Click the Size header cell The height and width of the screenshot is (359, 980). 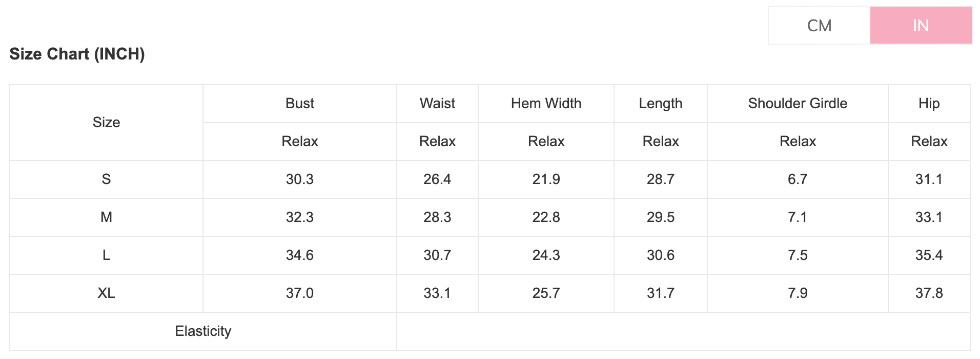tap(106, 123)
